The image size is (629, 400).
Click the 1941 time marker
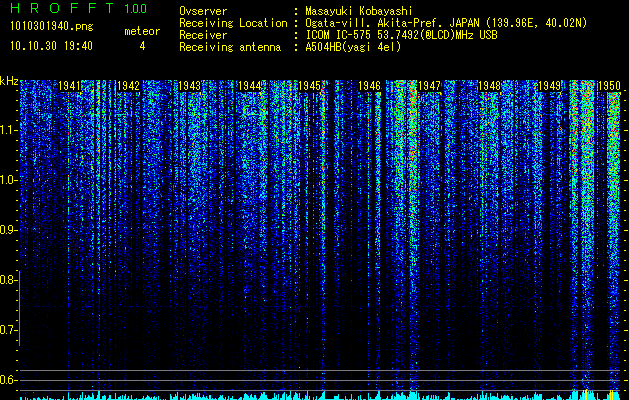(69, 86)
